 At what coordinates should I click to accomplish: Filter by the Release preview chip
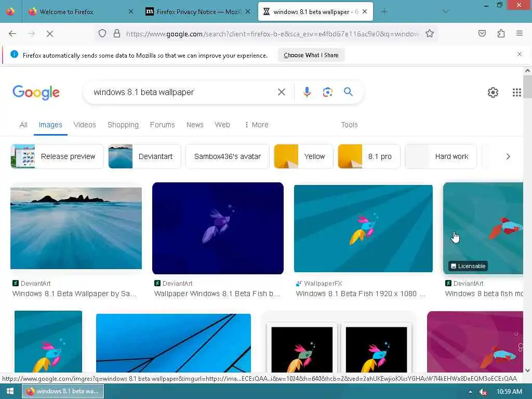pyautogui.click(x=57, y=156)
